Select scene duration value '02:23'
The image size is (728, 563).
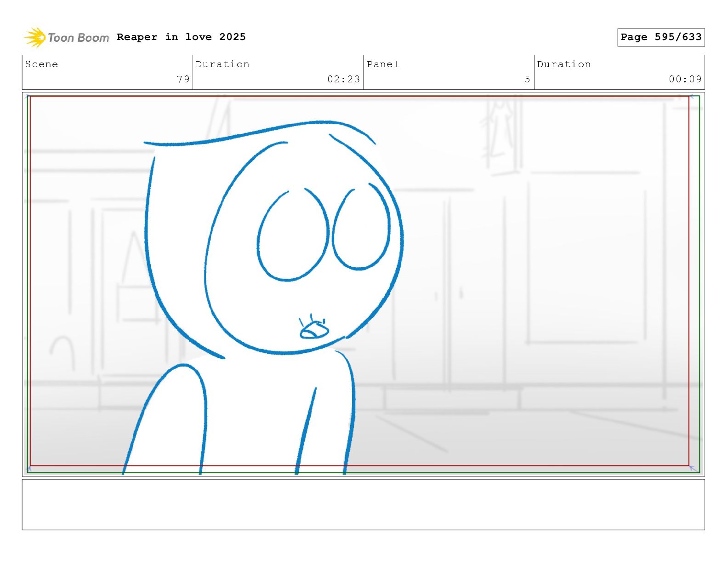tap(344, 79)
